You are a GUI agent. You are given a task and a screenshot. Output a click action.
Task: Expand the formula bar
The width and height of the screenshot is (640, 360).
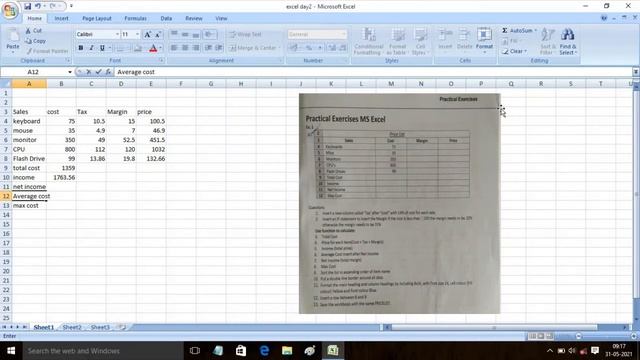coord(636,72)
